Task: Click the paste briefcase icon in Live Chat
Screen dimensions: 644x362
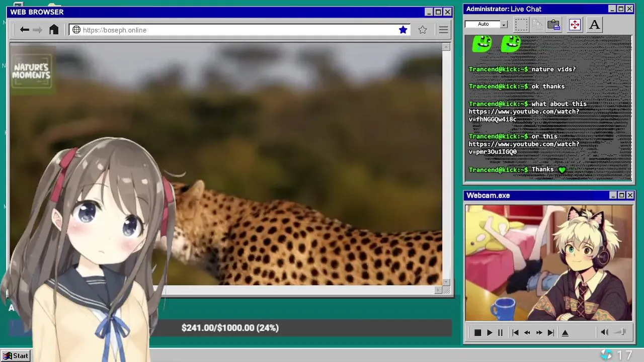Action: (x=554, y=24)
